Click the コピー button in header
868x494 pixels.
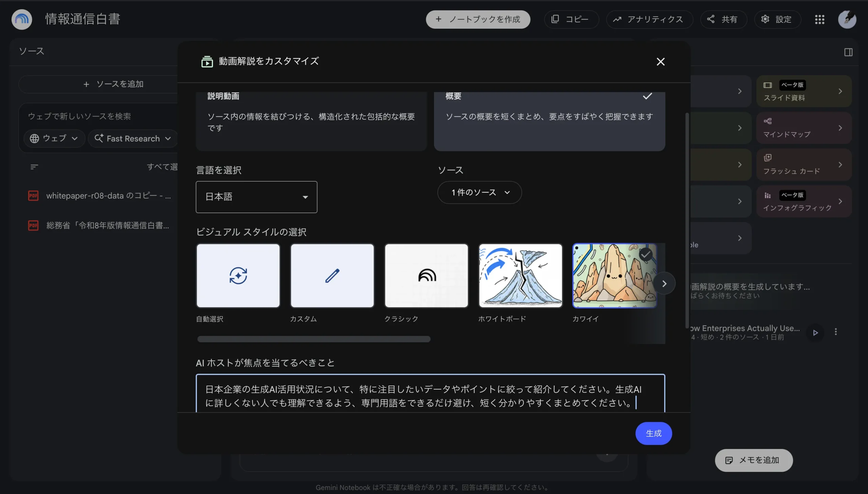click(x=571, y=19)
